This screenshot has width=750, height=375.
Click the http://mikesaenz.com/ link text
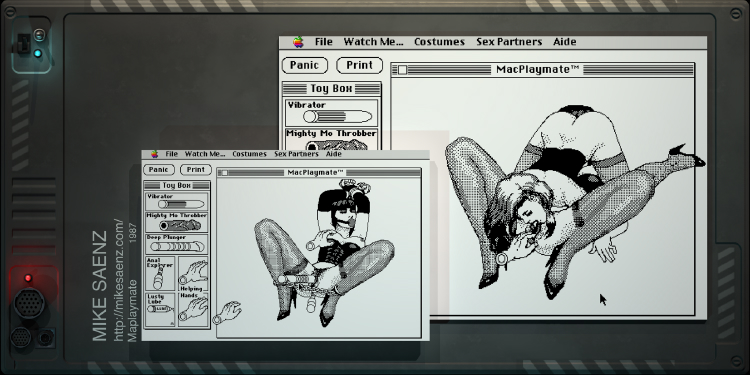(119, 280)
